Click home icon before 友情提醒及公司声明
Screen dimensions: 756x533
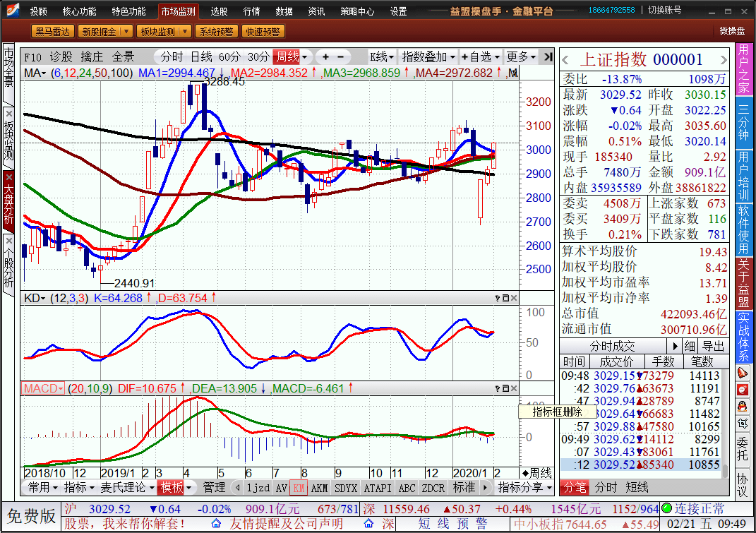(x=216, y=523)
